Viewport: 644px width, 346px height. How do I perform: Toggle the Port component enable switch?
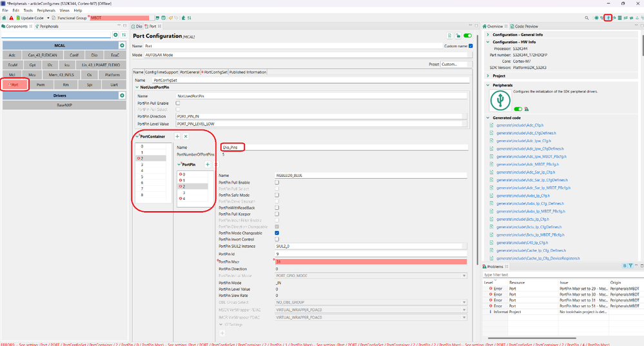[x=467, y=36]
